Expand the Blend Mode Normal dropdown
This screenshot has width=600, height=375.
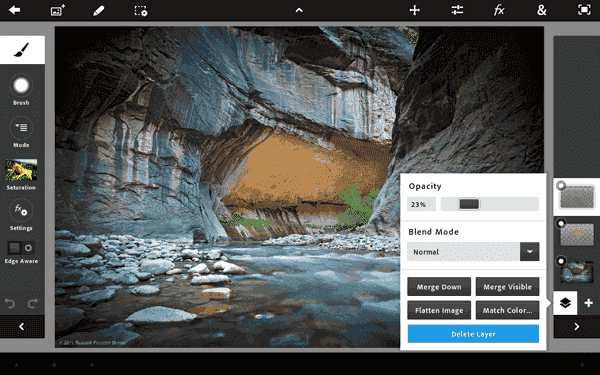click(530, 252)
